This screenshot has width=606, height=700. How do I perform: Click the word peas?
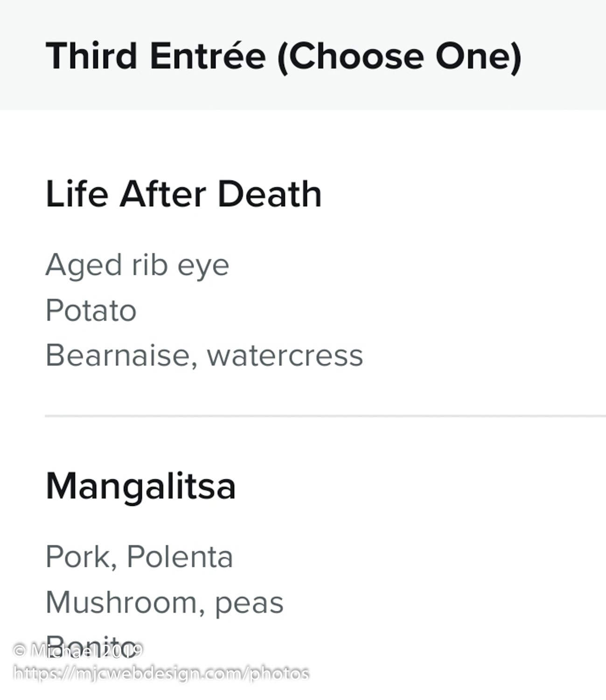(x=249, y=604)
